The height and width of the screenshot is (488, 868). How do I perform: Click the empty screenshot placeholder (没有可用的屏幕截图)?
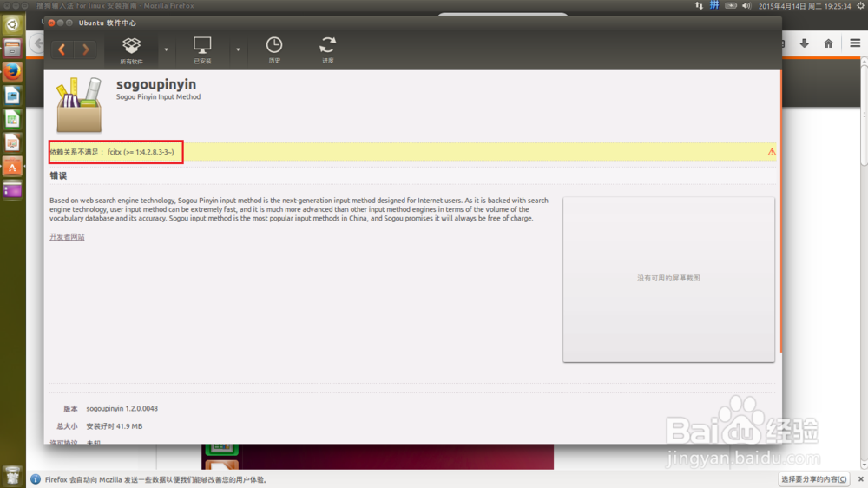[668, 280]
